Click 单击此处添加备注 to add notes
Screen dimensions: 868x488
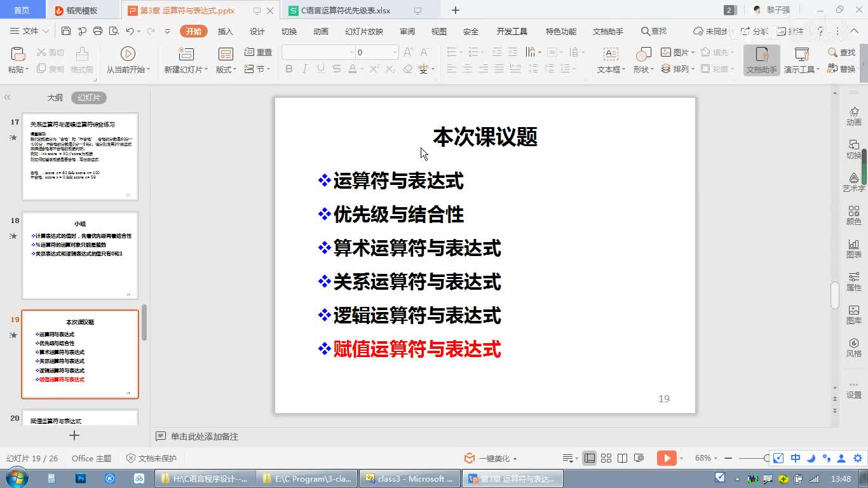pyautogui.click(x=204, y=437)
